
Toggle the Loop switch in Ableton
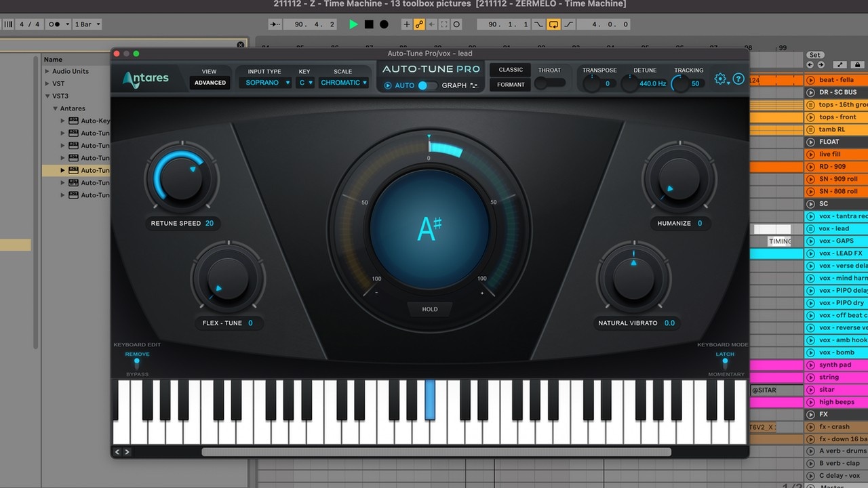pyautogui.click(x=553, y=24)
